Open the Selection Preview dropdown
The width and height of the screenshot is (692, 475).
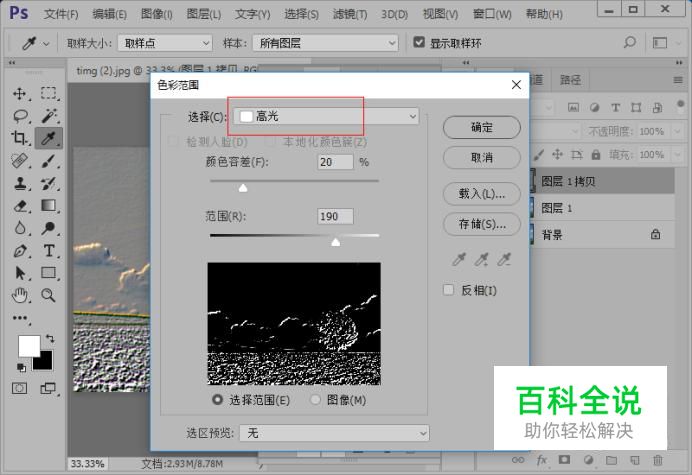334,433
